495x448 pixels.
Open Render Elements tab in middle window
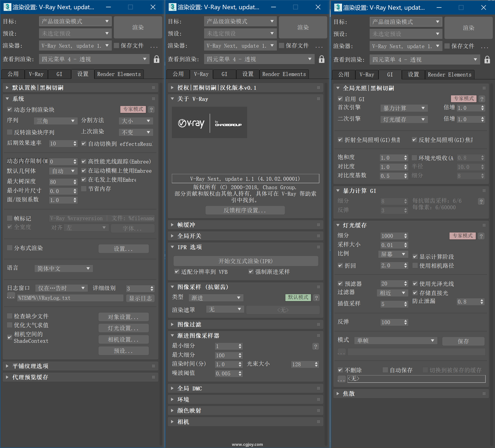tap(284, 74)
